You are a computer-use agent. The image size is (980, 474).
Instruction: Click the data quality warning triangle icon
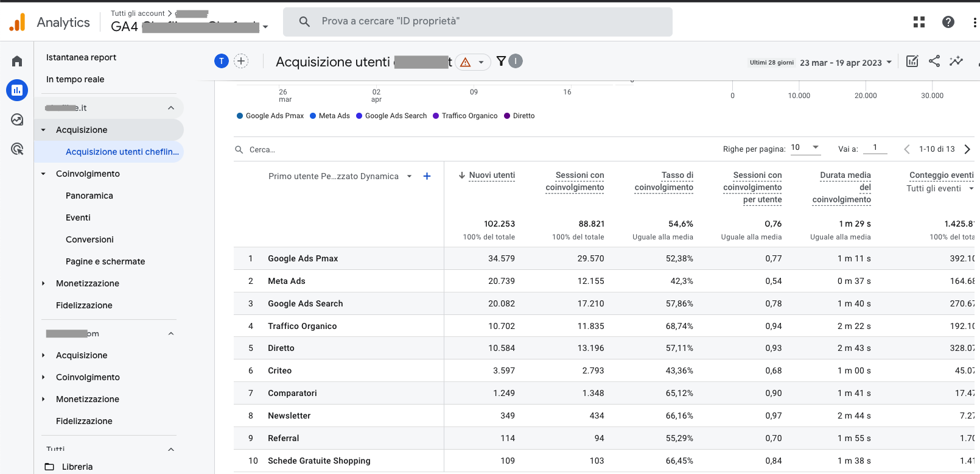click(x=466, y=62)
